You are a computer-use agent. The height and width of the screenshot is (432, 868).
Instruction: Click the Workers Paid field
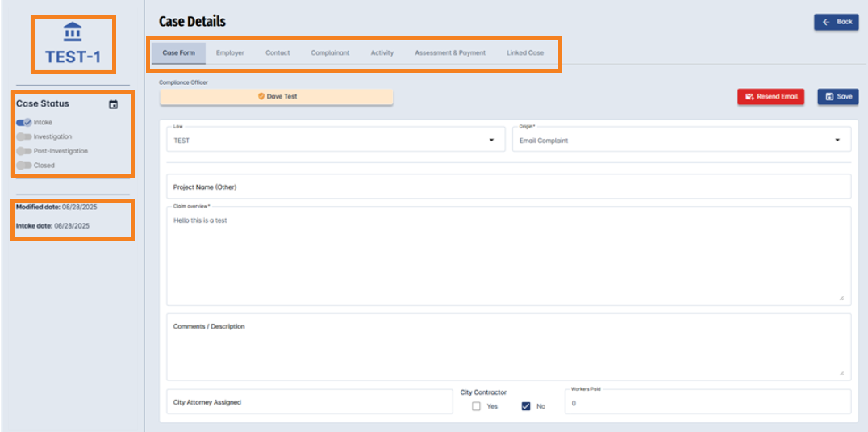click(x=707, y=401)
